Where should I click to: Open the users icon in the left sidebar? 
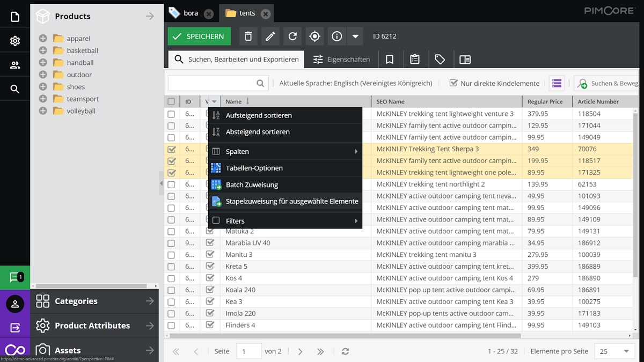tap(15, 65)
